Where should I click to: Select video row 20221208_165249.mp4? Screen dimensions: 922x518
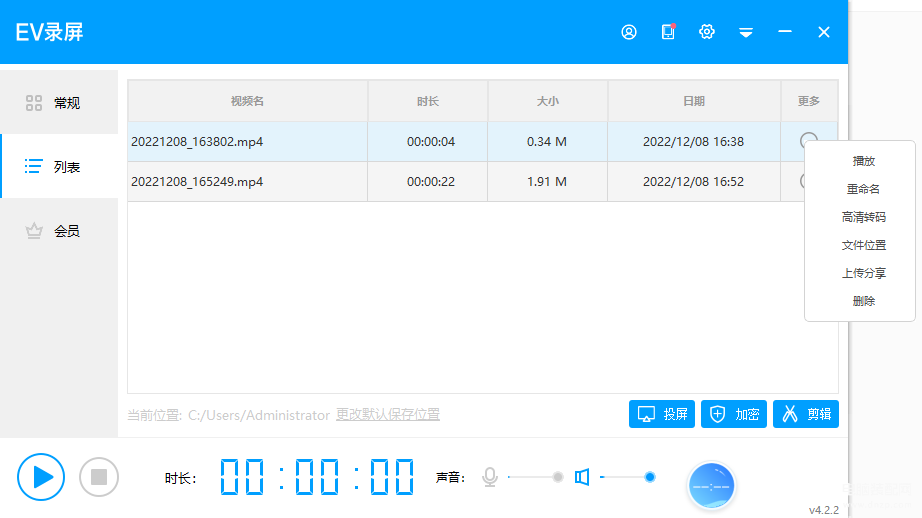pos(466,182)
